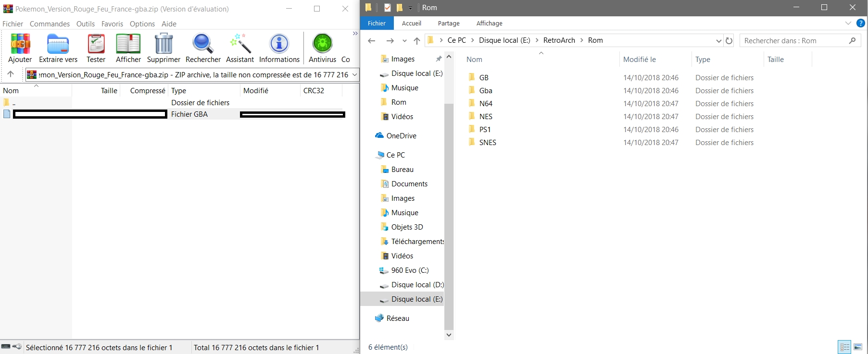This screenshot has height=354, width=868.
Task: Open the Fichier menu in WinRAR
Action: [x=13, y=24]
